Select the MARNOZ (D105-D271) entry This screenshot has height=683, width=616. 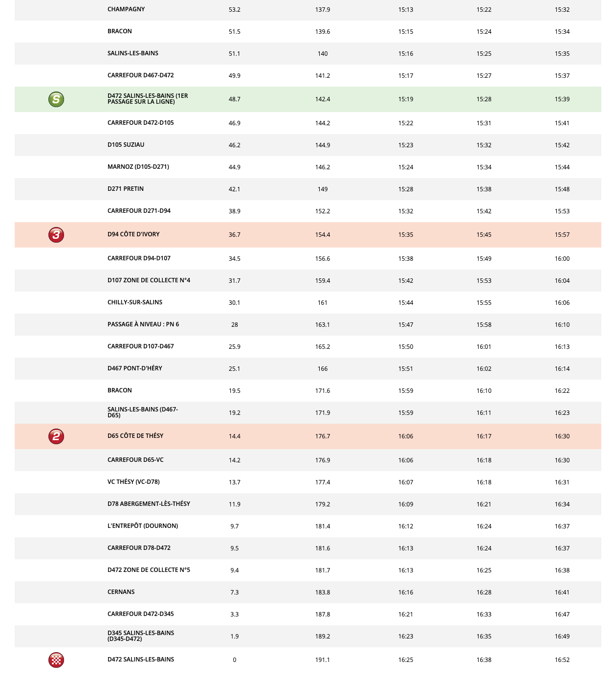tap(138, 167)
